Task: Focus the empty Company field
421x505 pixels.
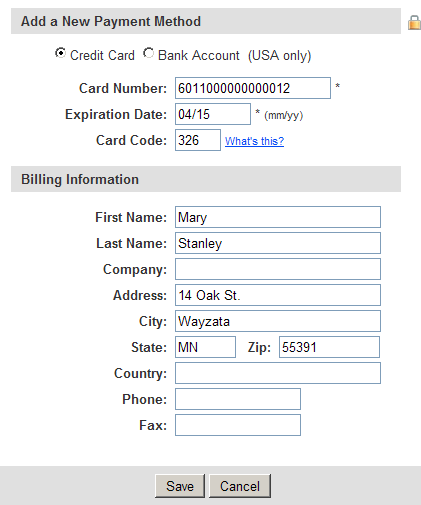Action: [x=278, y=269]
